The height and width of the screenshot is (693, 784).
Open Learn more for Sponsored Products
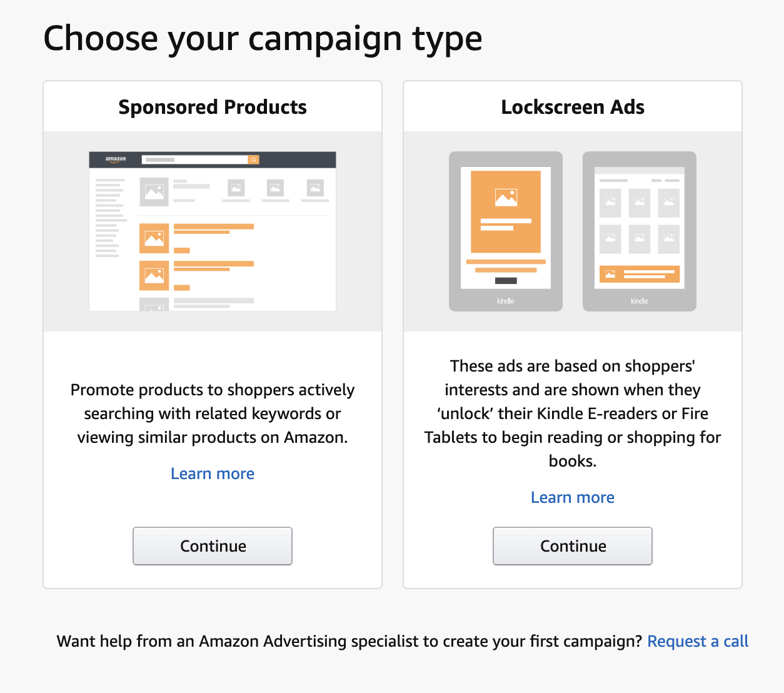click(213, 473)
